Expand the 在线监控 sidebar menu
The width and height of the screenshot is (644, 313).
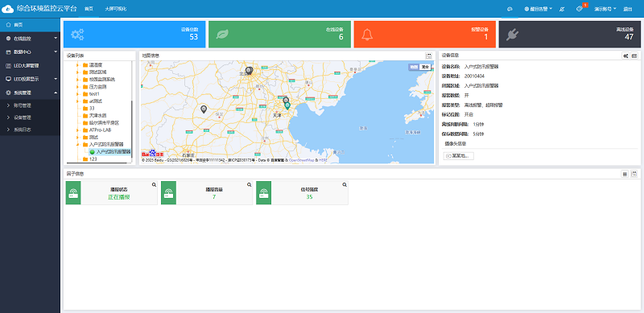[x=30, y=39]
